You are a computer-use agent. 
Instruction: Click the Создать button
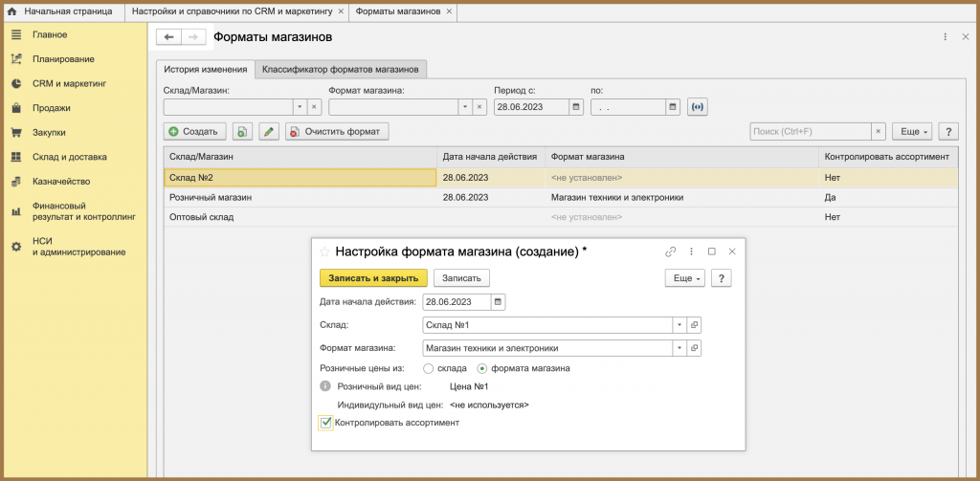194,131
